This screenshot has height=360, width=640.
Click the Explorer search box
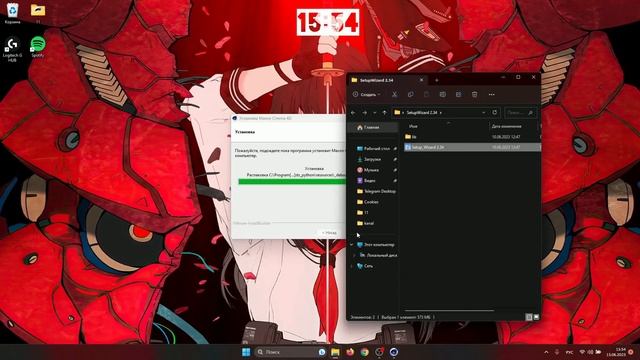click(521, 112)
